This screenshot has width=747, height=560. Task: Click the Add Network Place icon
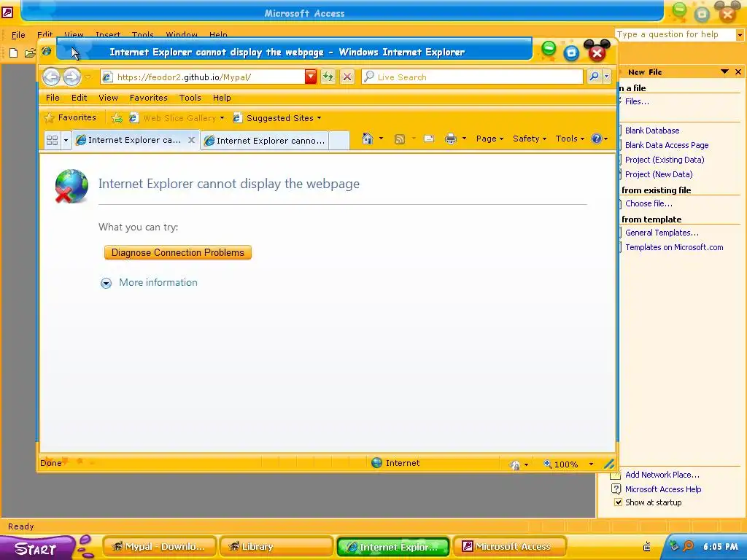[x=616, y=474]
